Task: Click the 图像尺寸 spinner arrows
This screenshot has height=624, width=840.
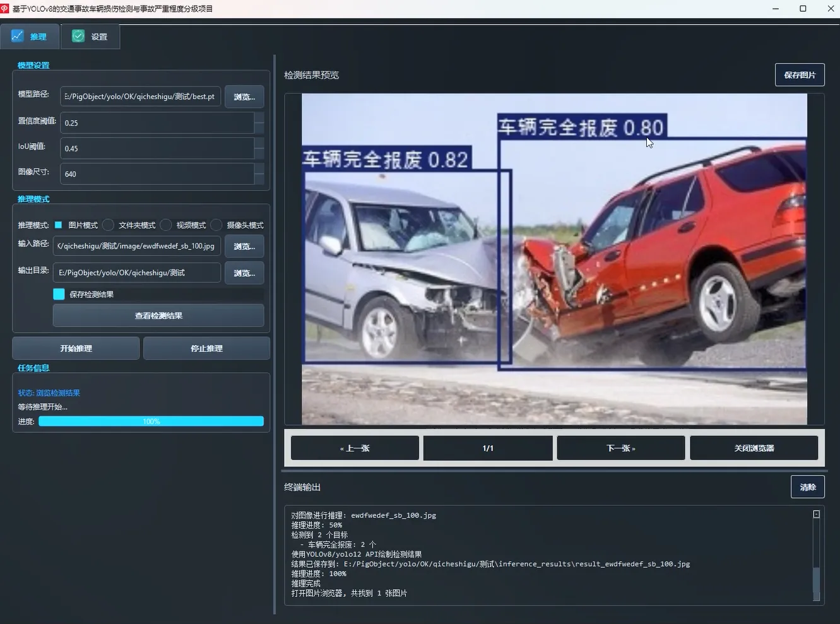Action: coord(259,174)
